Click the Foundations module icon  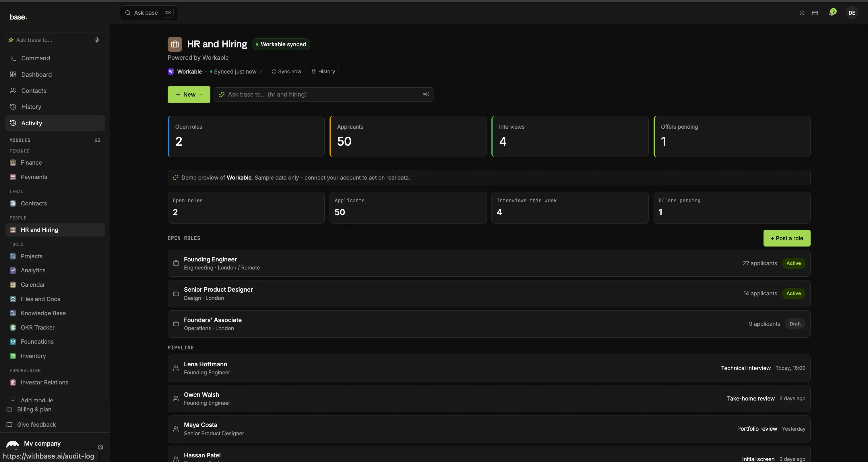[x=13, y=342]
